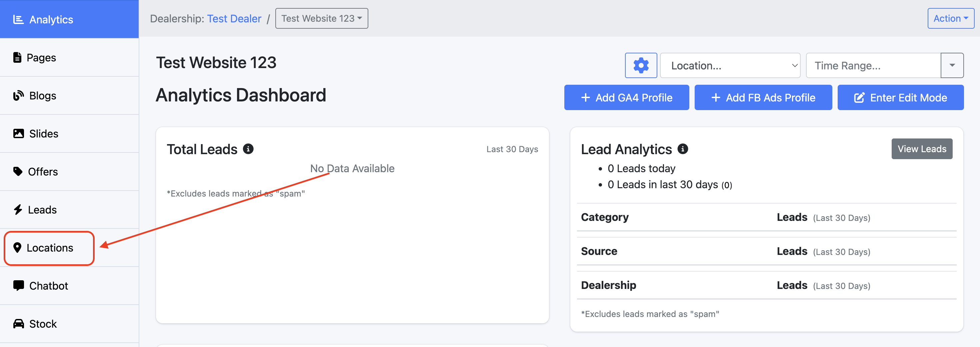This screenshot has width=980, height=347.
Task: Expand the Test Website 123 dropdown
Action: (x=321, y=18)
